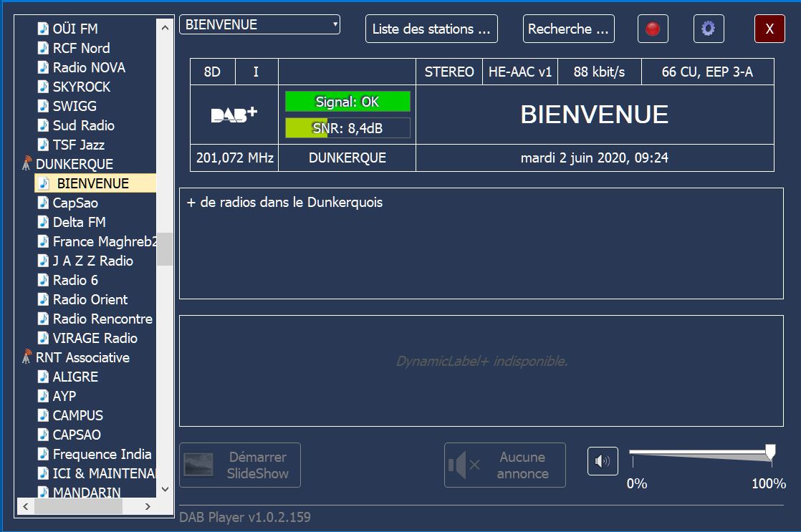Image resolution: width=801 pixels, height=532 pixels.
Task: Click the 66 CU, EEP 3-A cell
Action: click(x=708, y=72)
